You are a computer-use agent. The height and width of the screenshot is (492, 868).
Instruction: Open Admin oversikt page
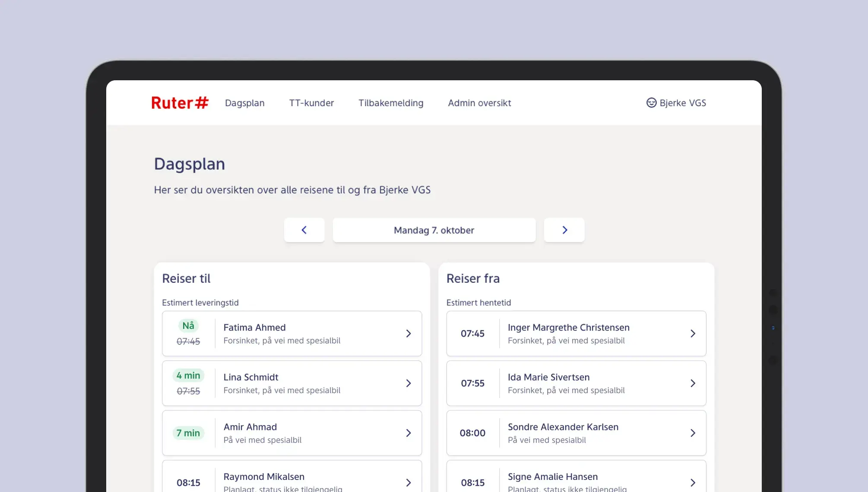[x=479, y=103]
